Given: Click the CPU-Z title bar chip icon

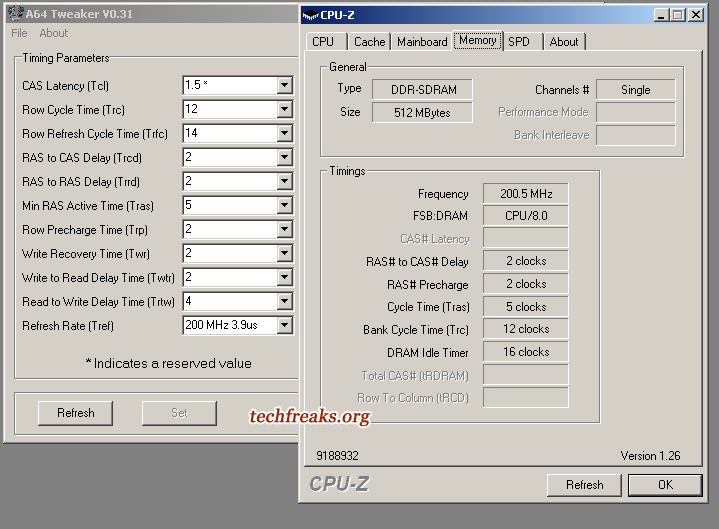Looking at the screenshot, I should pos(310,16).
